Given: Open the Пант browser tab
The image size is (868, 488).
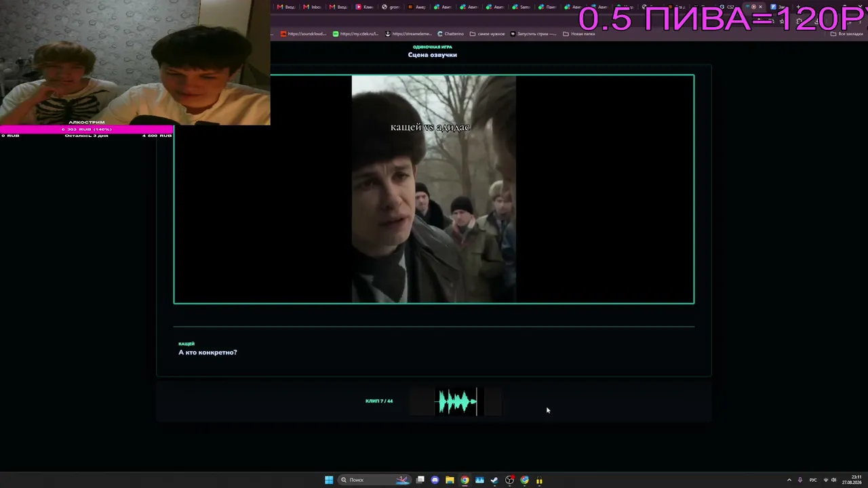Looking at the screenshot, I should point(547,7).
